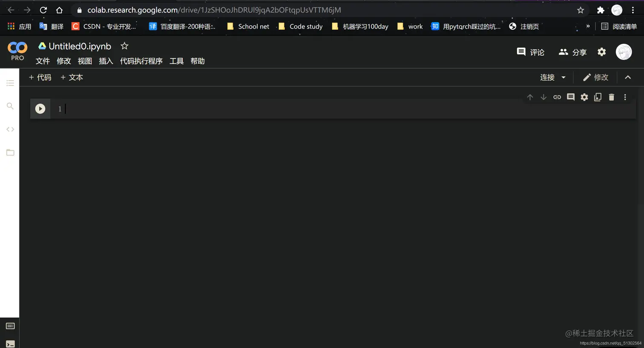Click Colab PRO logo
This screenshot has height=348, width=644.
(x=17, y=51)
